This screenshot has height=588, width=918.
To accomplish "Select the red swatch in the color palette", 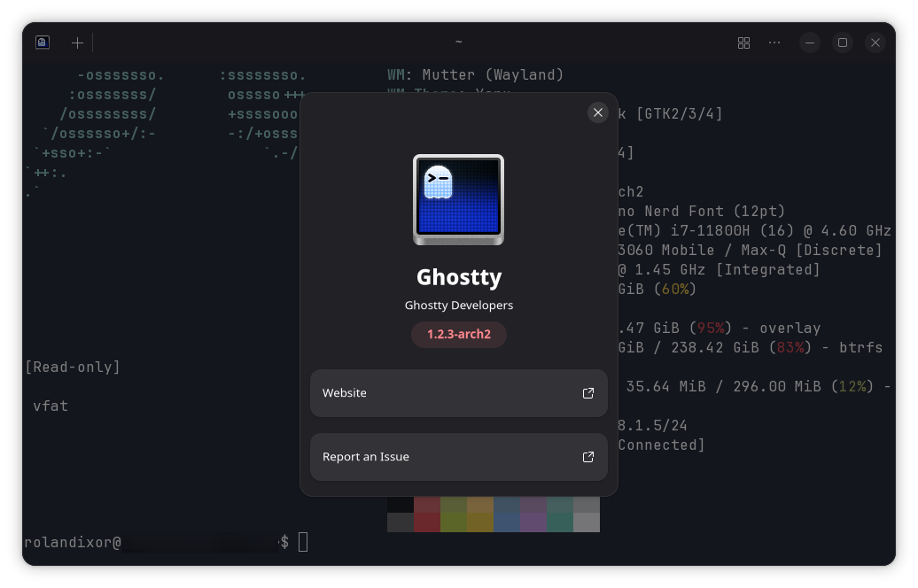I will point(427,522).
